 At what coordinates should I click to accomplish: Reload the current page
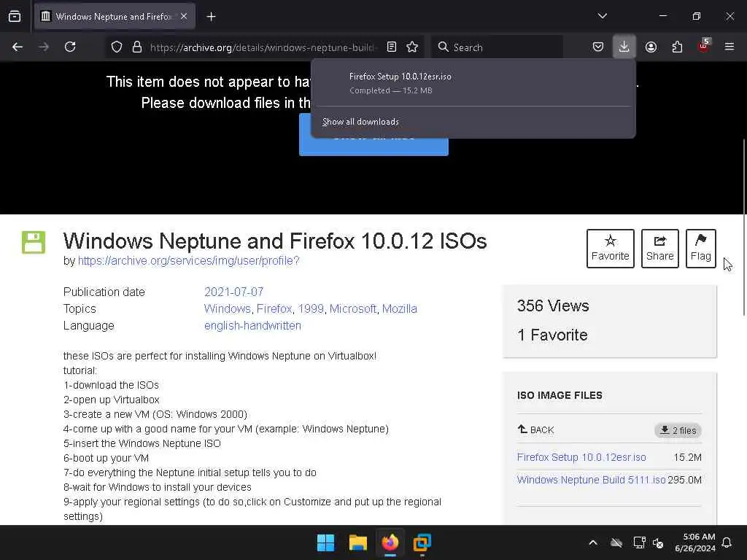point(70,47)
